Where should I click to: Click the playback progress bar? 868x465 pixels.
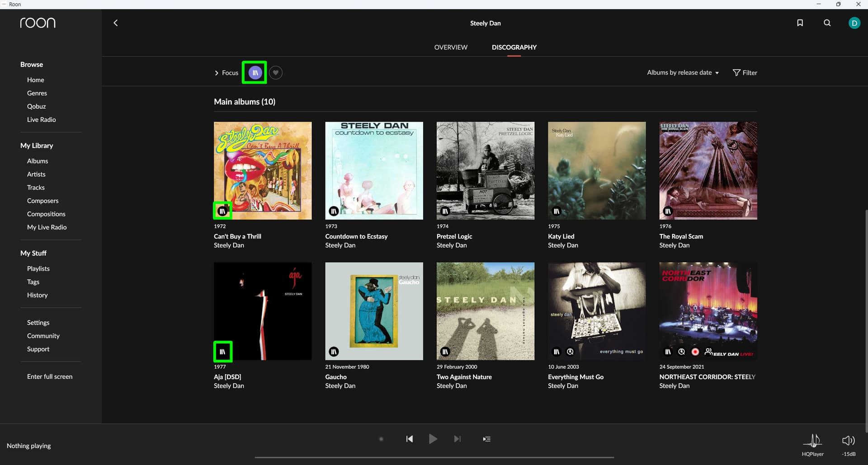click(x=434, y=457)
